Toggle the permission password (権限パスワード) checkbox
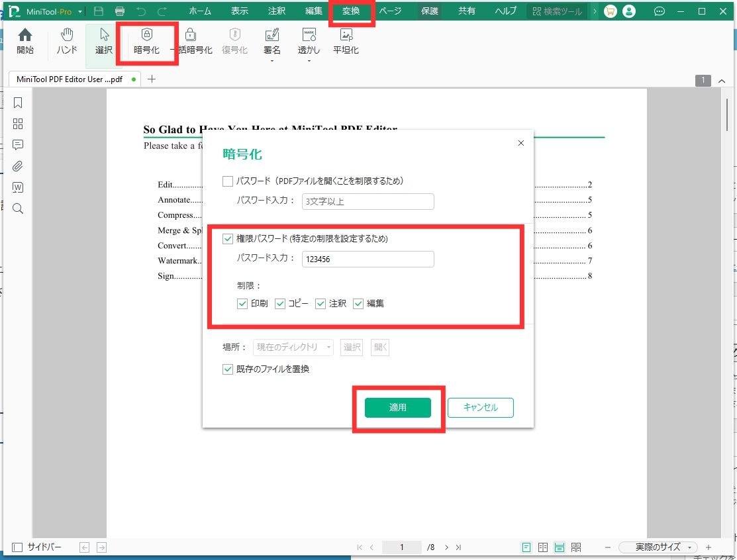737x560 pixels. click(x=228, y=239)
